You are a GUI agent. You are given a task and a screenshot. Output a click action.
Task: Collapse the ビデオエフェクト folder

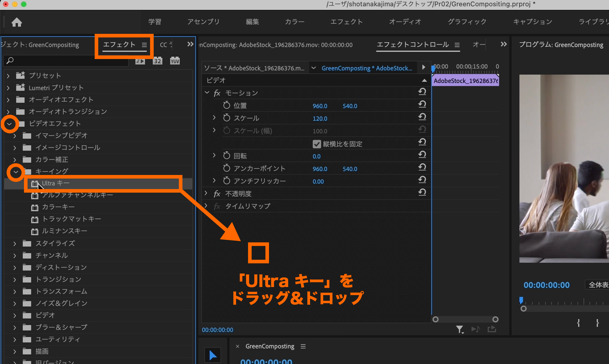coord(10,124)
